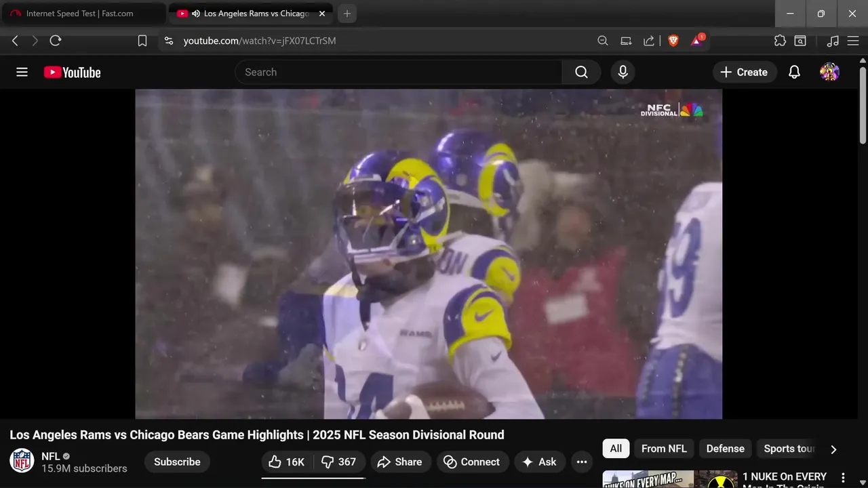868x488 pixels.
Task: Open the NFL channel name link
Action: point(51,456)
